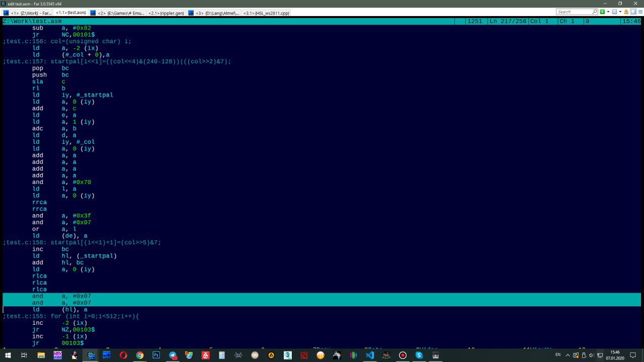Expand the consoles list dropdown arrow

click(620, 12)
